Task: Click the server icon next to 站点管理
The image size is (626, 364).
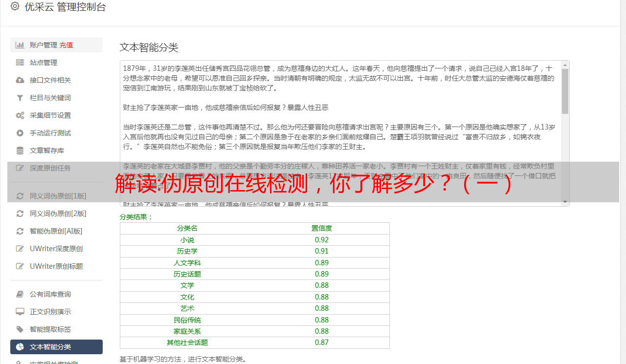Action: (x=20, y=63)
